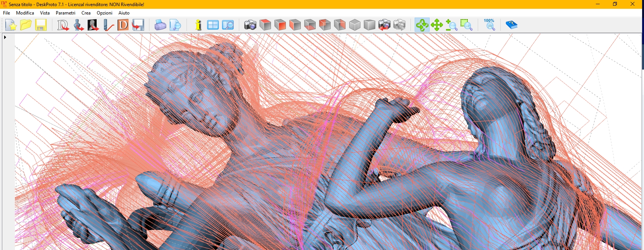Image resolution: width=644 pixels, height=250 pixels.
Task: Select the default view camera icon
Action: pos(250,25)
